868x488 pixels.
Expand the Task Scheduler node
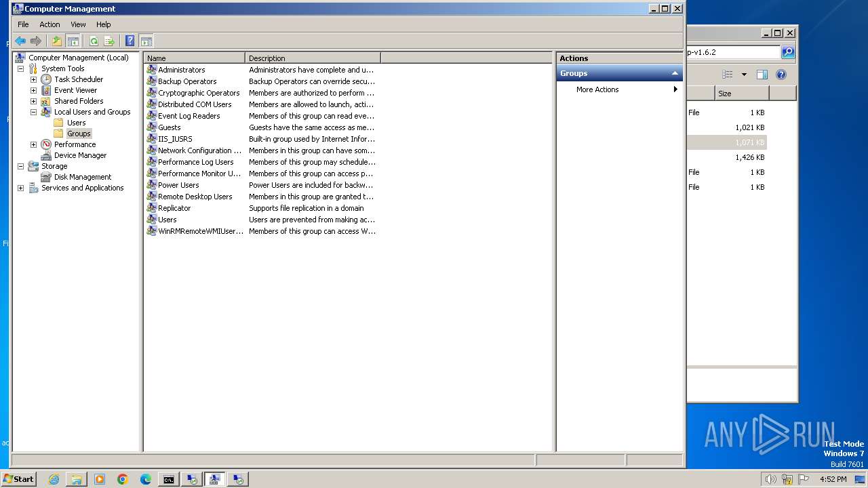(33, 79)
